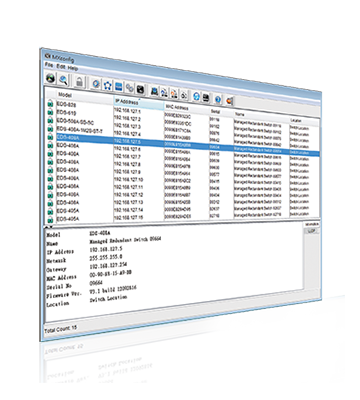Click Switch Location value in detail pane
360x400 pixels.
[x=108, y=299]
